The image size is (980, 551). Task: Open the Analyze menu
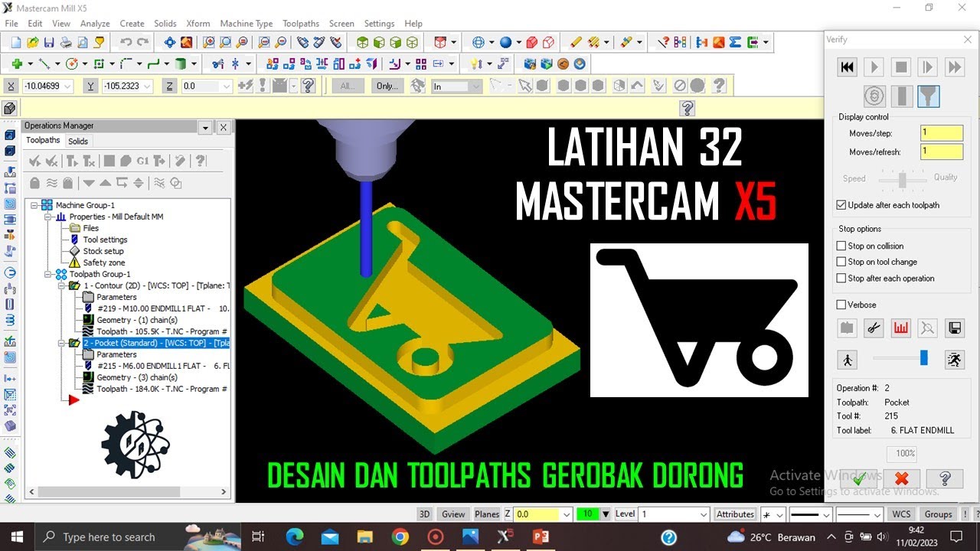(x=95, y=24)
